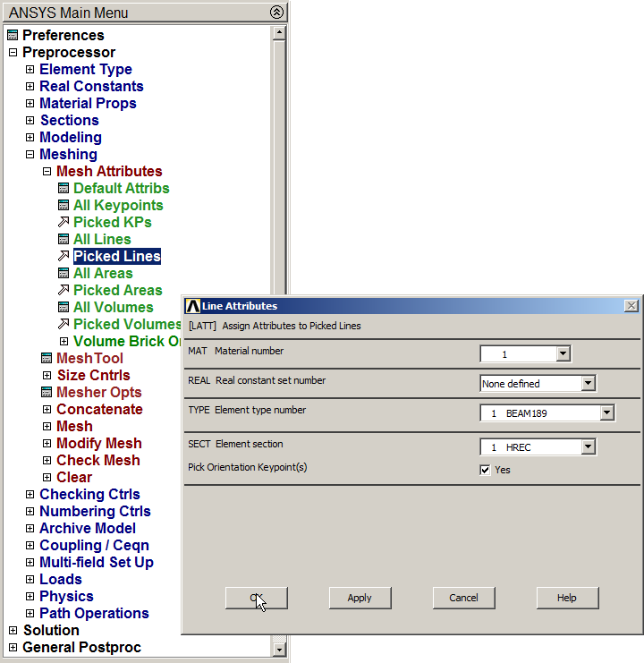The width and height of the screenshot is (644, 663).
Task: Click the arrow icon beside Picked Areas
Action: tap(64, 291)
